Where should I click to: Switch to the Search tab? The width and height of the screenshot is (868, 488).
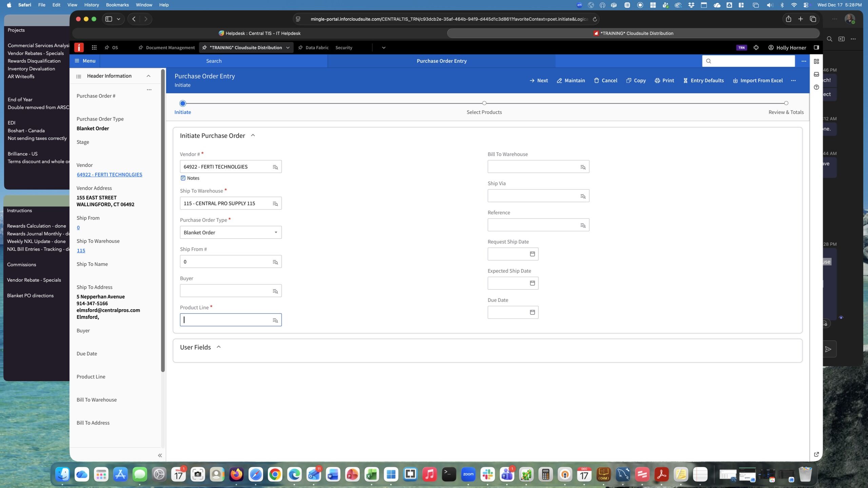click(214, 61)
